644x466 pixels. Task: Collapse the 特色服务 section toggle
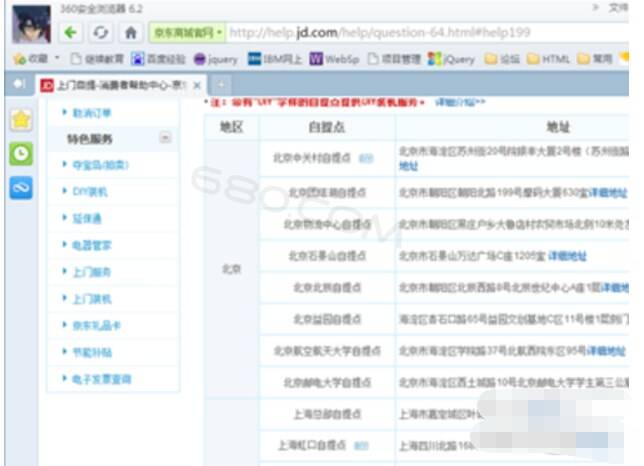click(x=165, y=137)
